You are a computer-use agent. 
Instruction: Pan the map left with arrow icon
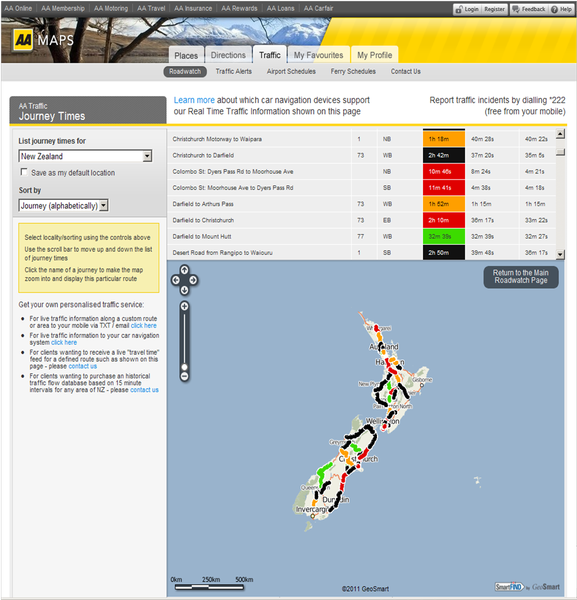(176, 280)
